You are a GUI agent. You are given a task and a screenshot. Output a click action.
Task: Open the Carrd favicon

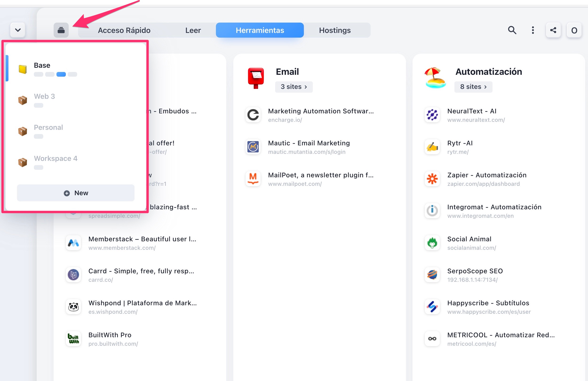point(73,274)
